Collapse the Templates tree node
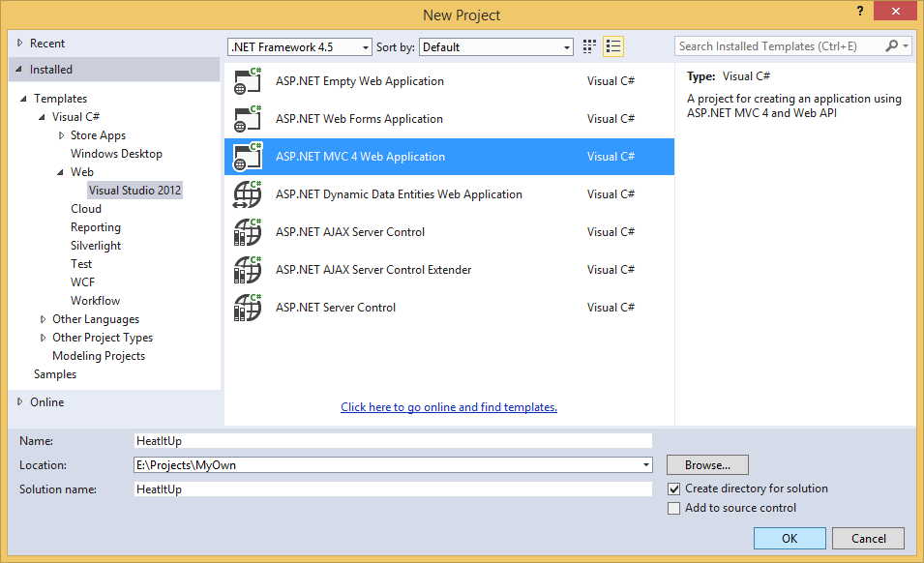 pyautogui.click(x=23, y=99)
